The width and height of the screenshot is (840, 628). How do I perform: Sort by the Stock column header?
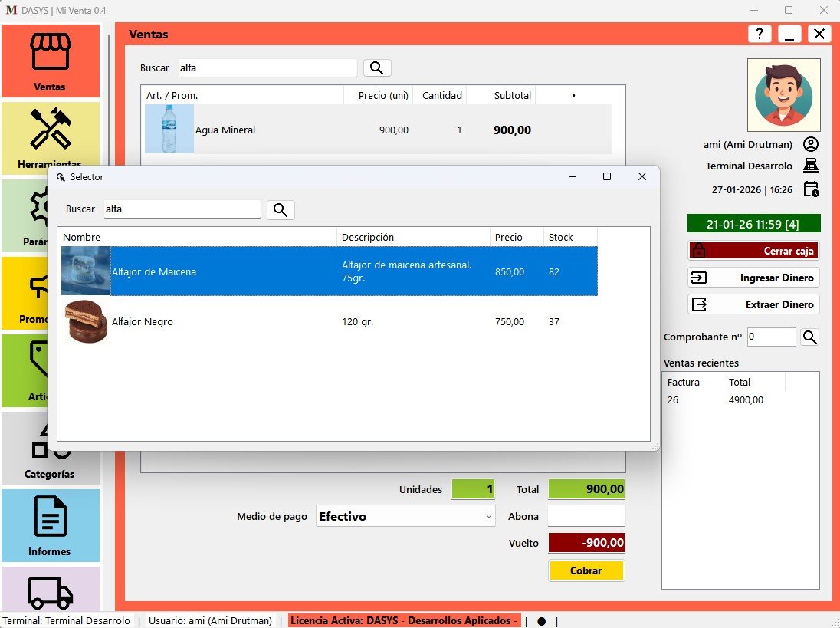569,237
